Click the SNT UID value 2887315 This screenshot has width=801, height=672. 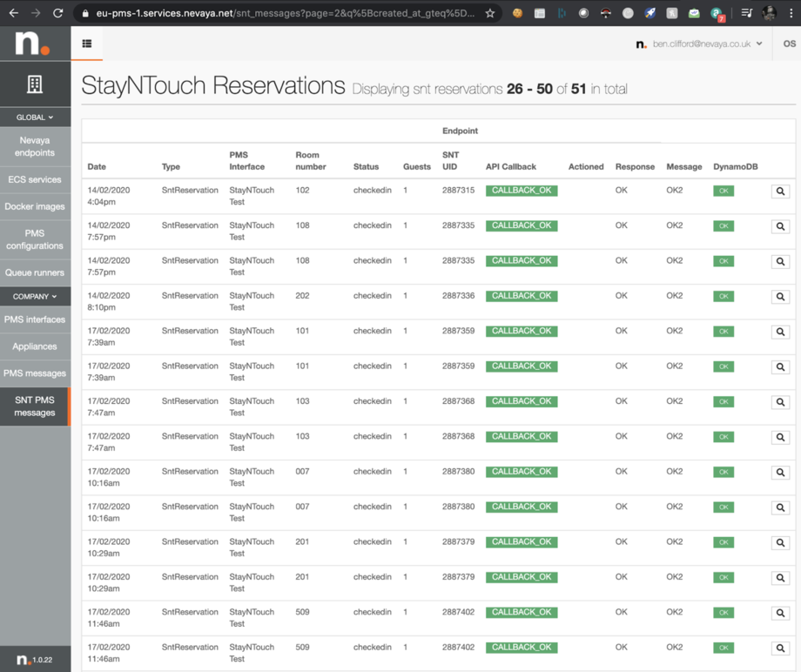pos(458,190)
